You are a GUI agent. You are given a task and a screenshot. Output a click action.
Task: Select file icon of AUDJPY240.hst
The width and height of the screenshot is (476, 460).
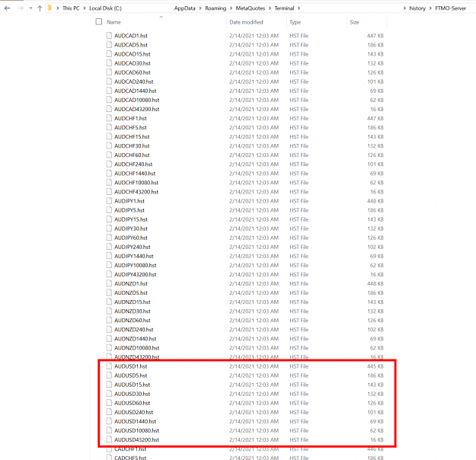coord(109,247)
